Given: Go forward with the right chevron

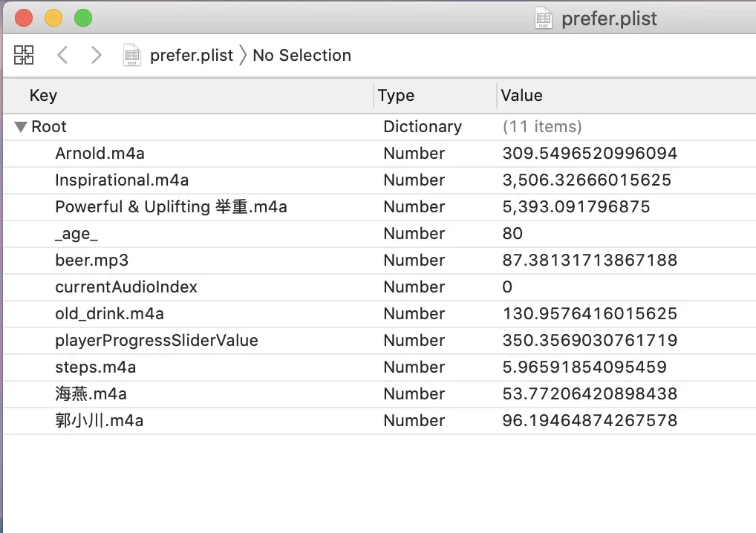Looking at the screenshot, I should [97, 55].
